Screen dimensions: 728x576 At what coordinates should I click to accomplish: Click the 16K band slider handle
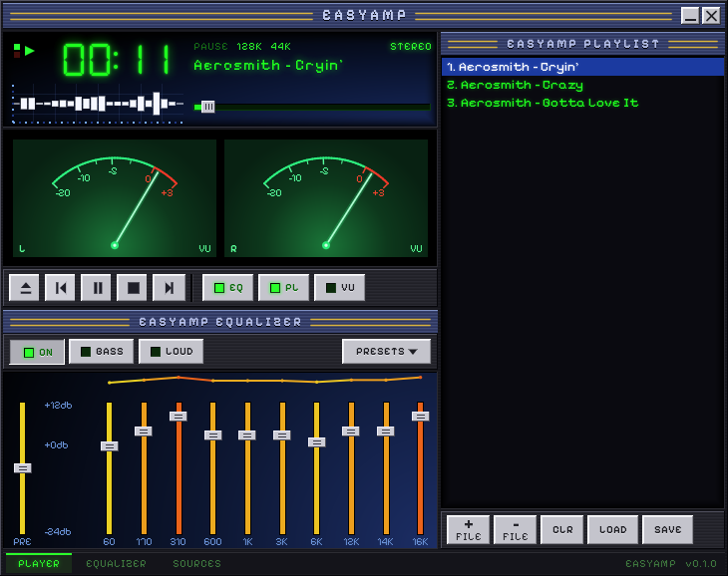[x=420, y=416]
